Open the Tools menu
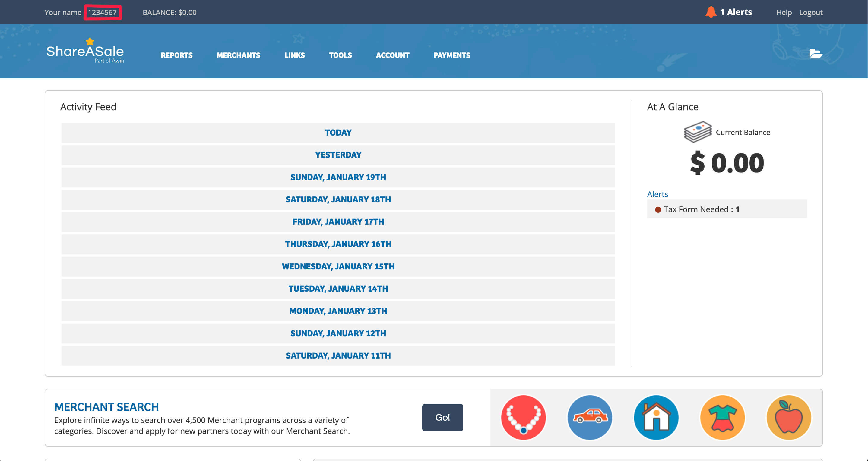 tap(340, 55)
